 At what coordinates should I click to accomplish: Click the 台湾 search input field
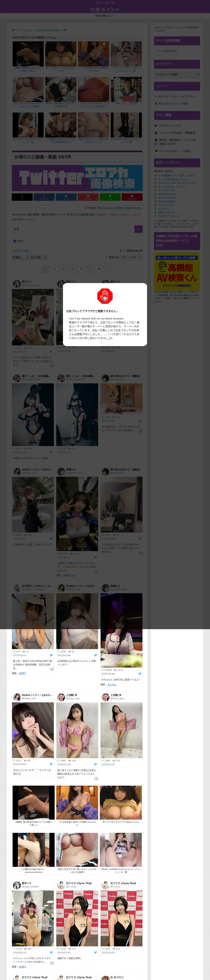coord(73,229)
